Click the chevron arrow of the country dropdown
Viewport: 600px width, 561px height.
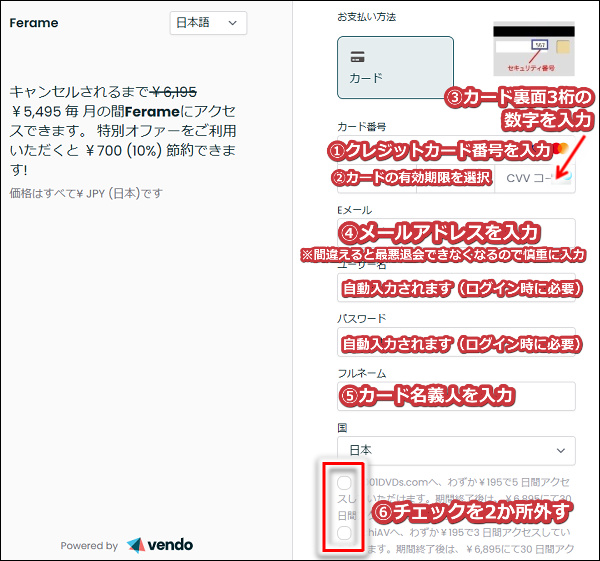(561, 450)
